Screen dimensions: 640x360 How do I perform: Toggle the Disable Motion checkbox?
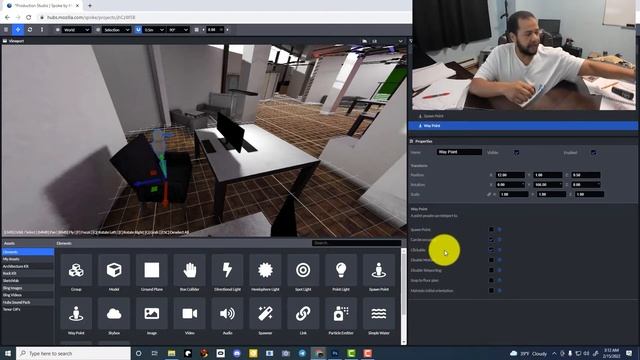pos(491,260)
